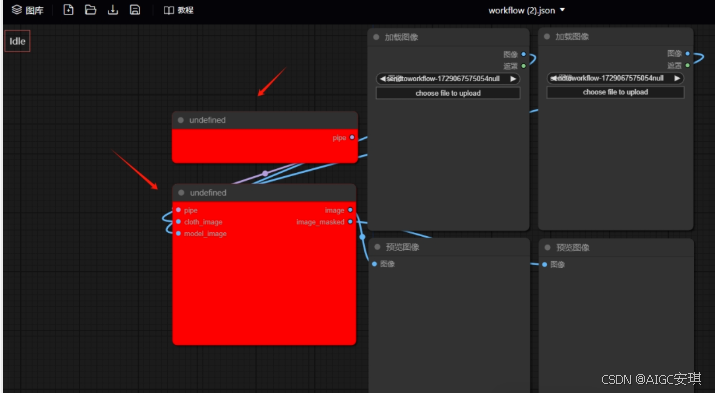
Task: Open a workflow using the folder icon
Action: click(90, 10)
